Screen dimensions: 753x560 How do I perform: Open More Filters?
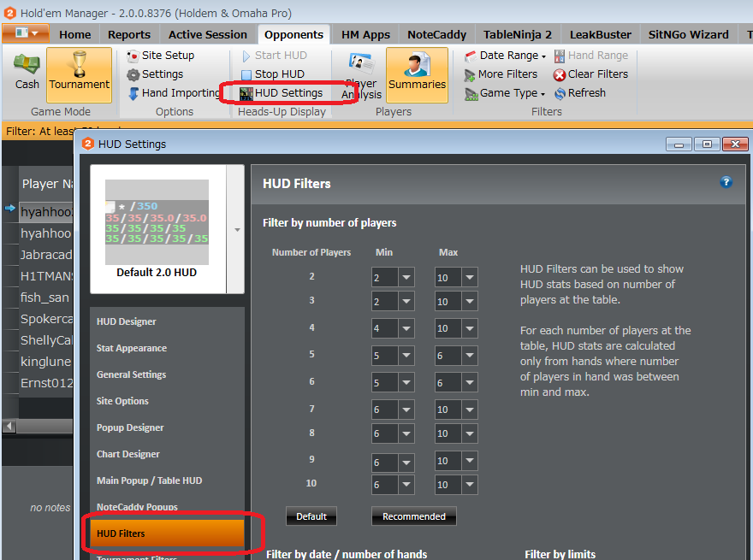click(x=501, y=74)
